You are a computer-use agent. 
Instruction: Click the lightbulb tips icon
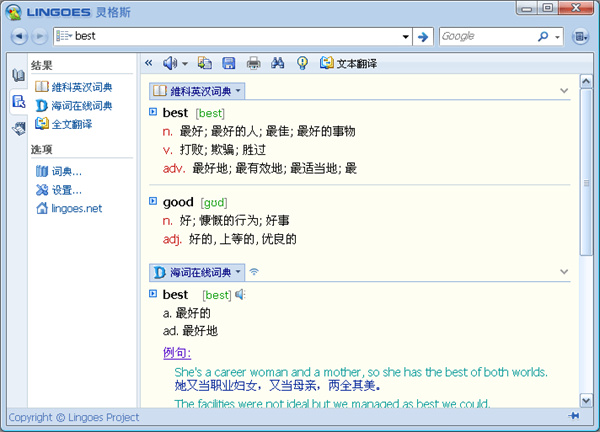click(302, 63)
